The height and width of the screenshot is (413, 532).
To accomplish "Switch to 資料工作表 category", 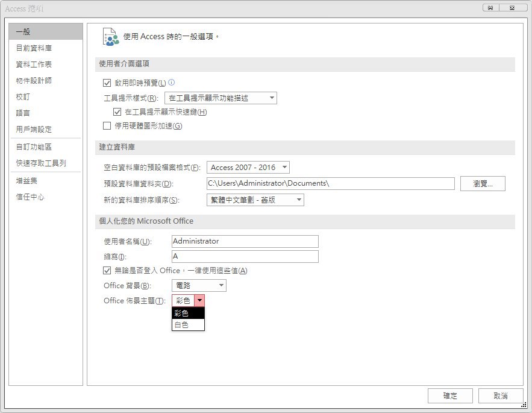I will pyautogui.click(x=46, y=64).
